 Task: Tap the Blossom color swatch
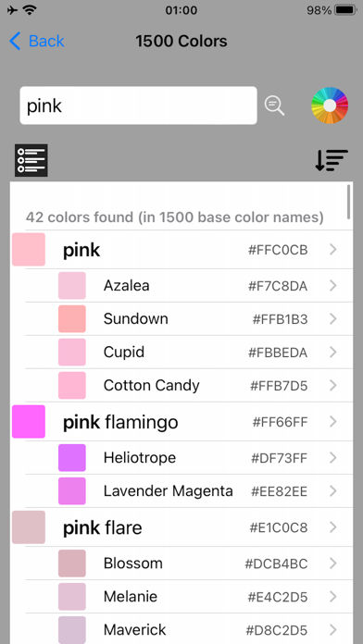coord(72,563)
